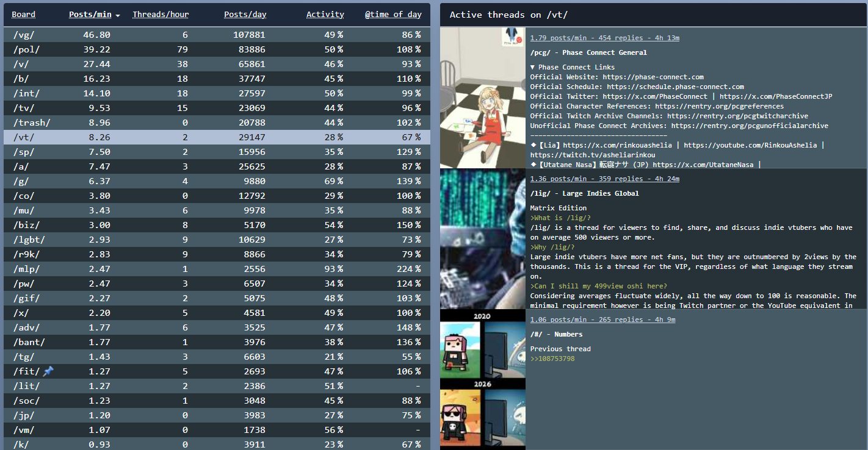Select the /vm/ board name
Viewport: 868px width, 450px height.
click(x=24, y=430)
